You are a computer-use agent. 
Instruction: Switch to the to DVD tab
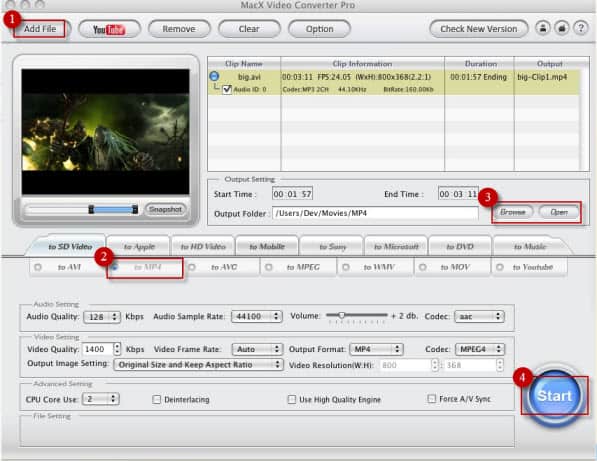[x=460, y=247]
